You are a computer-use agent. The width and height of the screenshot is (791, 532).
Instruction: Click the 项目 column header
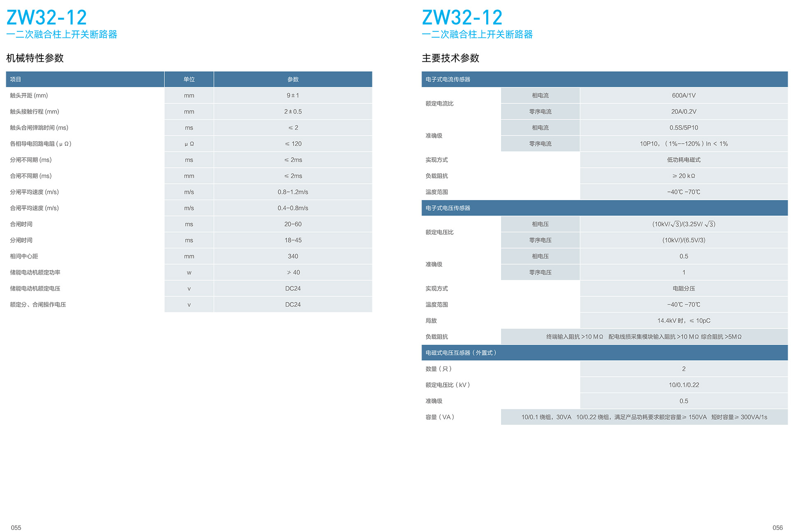click(x=16, y=79)
